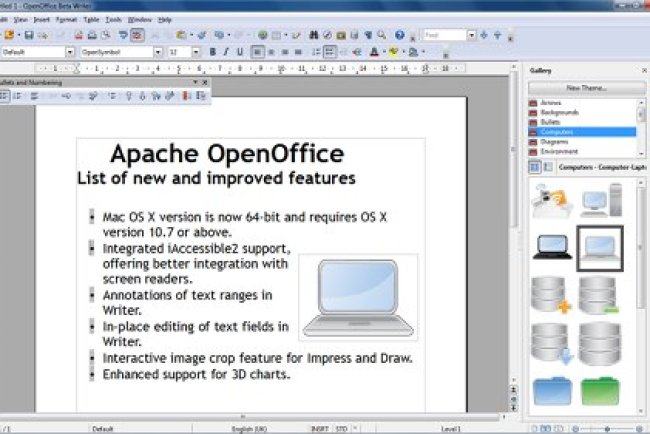Open the Find field history dropdown
This screenshot has width=650, height=434.
tap(472, 35)
